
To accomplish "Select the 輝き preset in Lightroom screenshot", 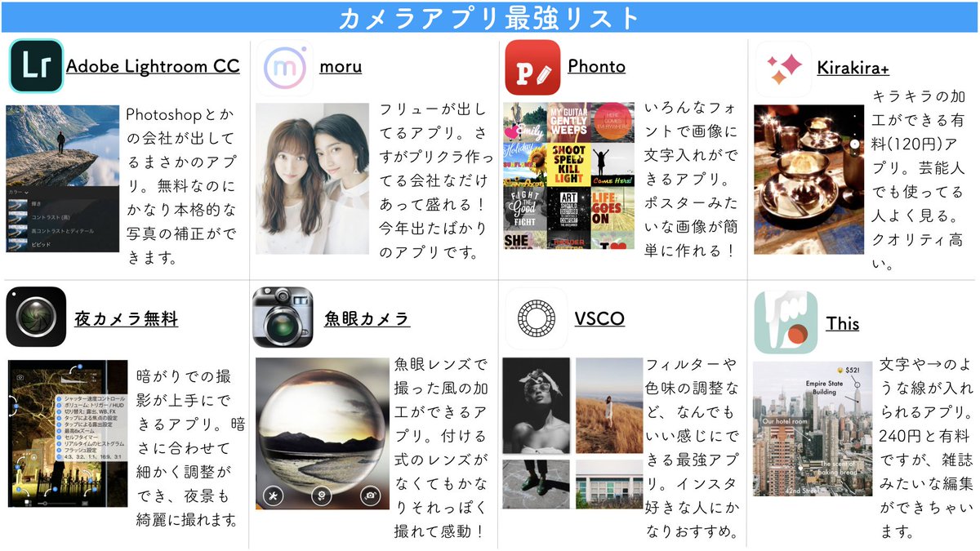I will coord(37,203).
